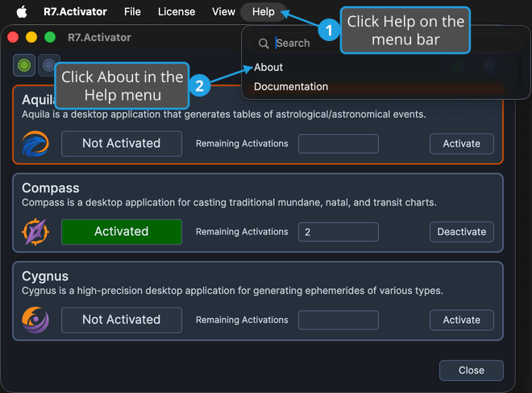This screenshot has height=393, width=532.
Task: Click the Aquila eagle logo icon
Action: click(35, 144)
